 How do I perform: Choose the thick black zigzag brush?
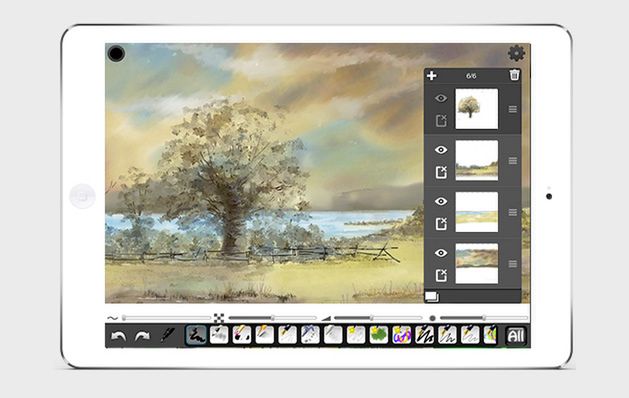coord(424,335)
